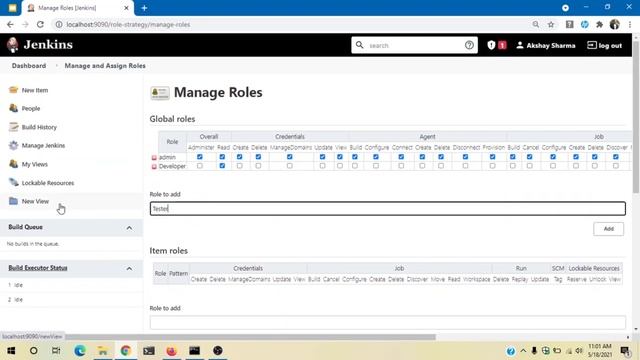Image resolution: width=640 pixels, height=360 pixels.
Task: Enable Job Configure for Developer role
Action: point(553,166)
